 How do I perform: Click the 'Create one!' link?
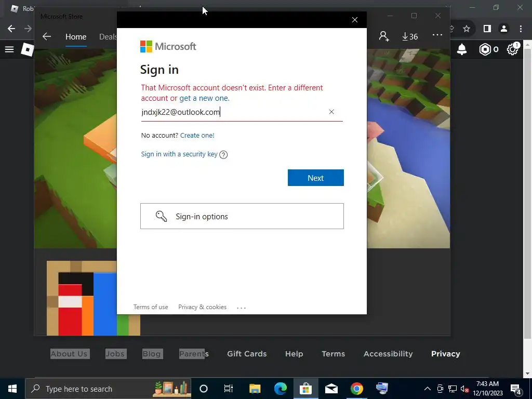click(197, 135)
